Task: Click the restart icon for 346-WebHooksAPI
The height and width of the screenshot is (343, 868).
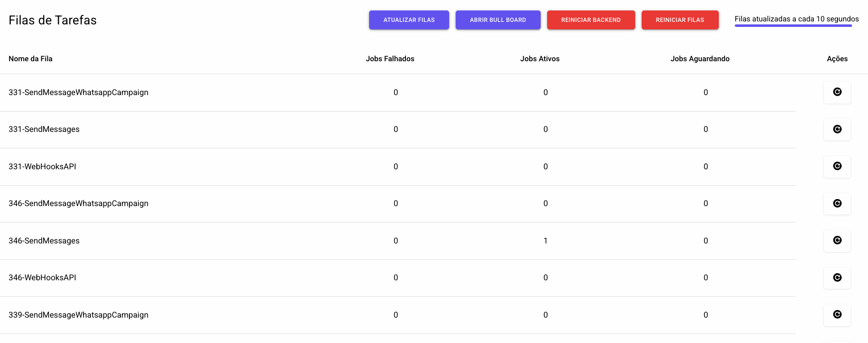Action: (837, 278)
